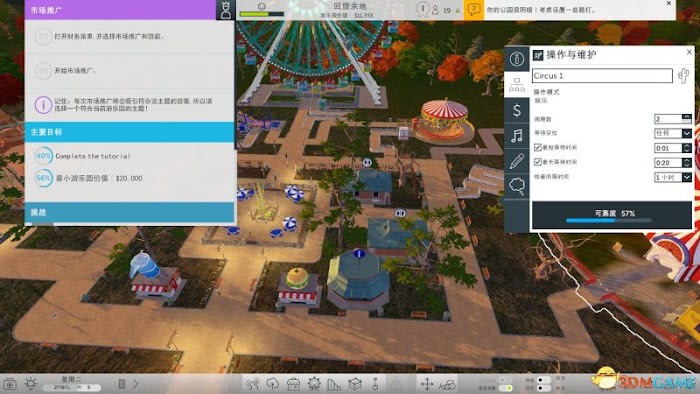The height and width of the screenshot is (394, 700).
Task: Pause the game with pause button
Action: click(121, 384)
